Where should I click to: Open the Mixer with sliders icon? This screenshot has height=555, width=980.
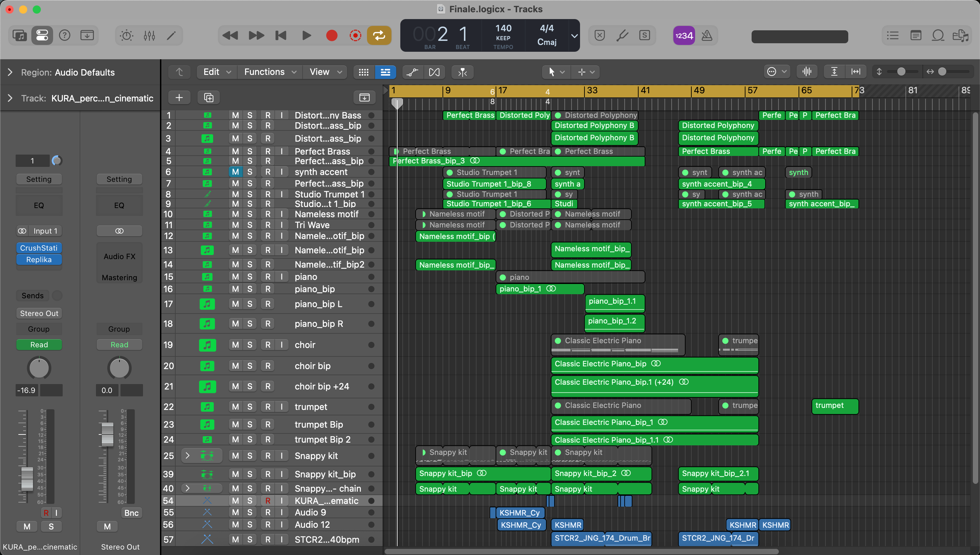[x=149, y=35]
